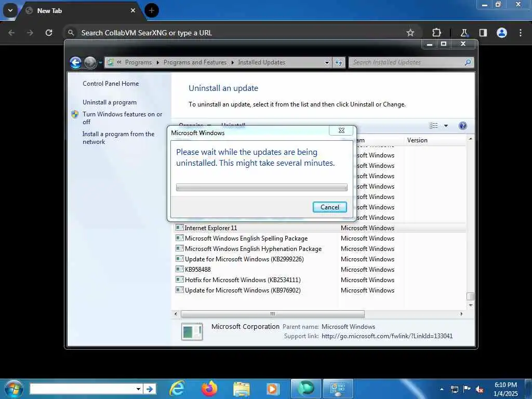
Task: Click Programs and Features breadcrumb
Action: 195,62
